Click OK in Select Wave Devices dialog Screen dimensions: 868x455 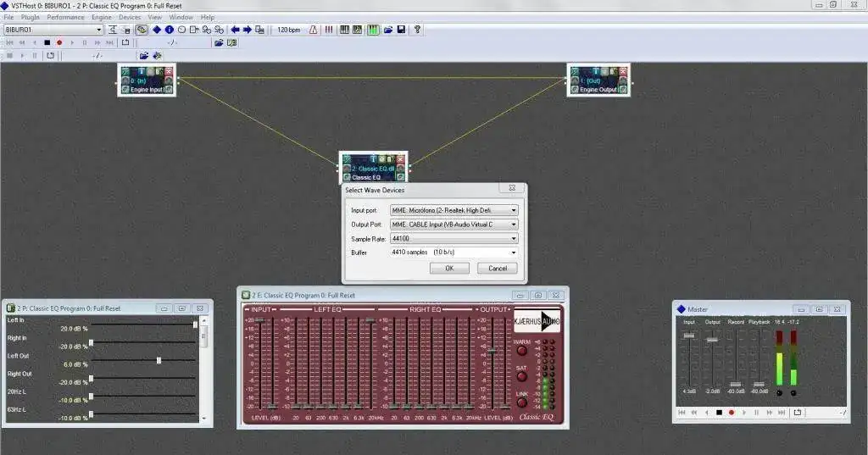click(x=449, y=269)
